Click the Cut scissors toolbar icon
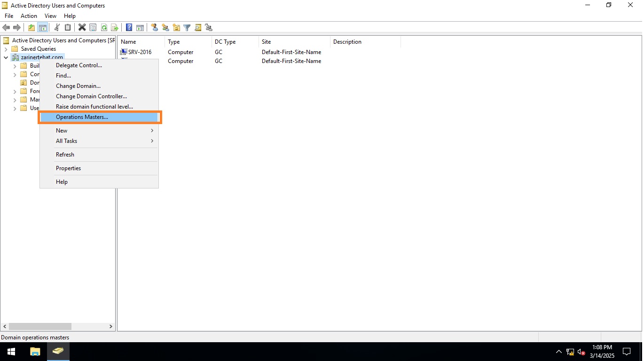Image resolution: width=644 pixels, height=361 pixels. pos(57,28)
